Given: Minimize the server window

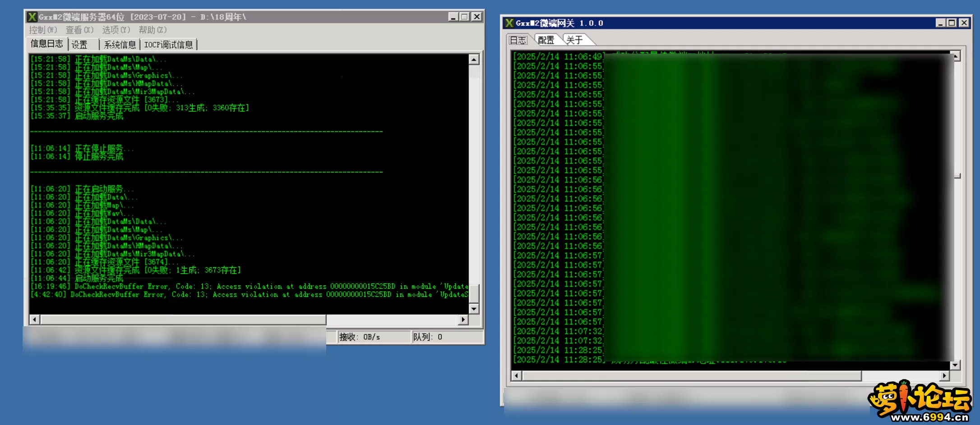Looking at the screenshot, I should point(453,17).
